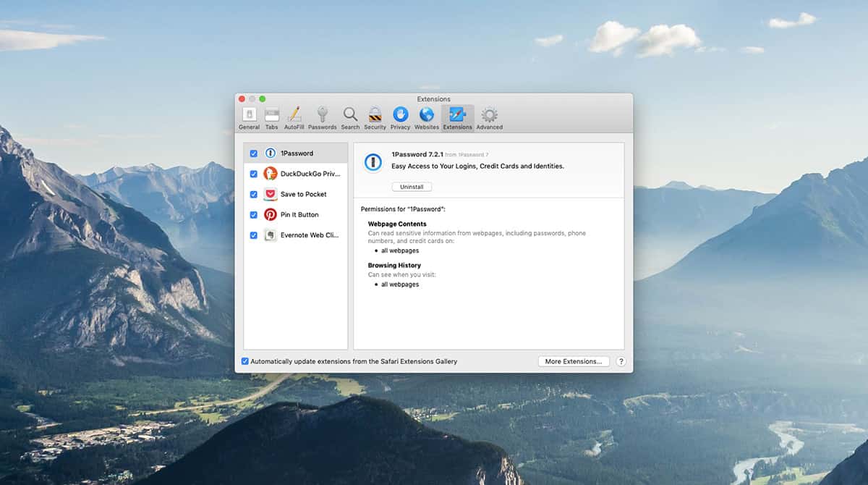The height and width of the screenshot is (485, 868).
Task: Open Privacy hand icon preferences
Action: [x=400, y=119]
